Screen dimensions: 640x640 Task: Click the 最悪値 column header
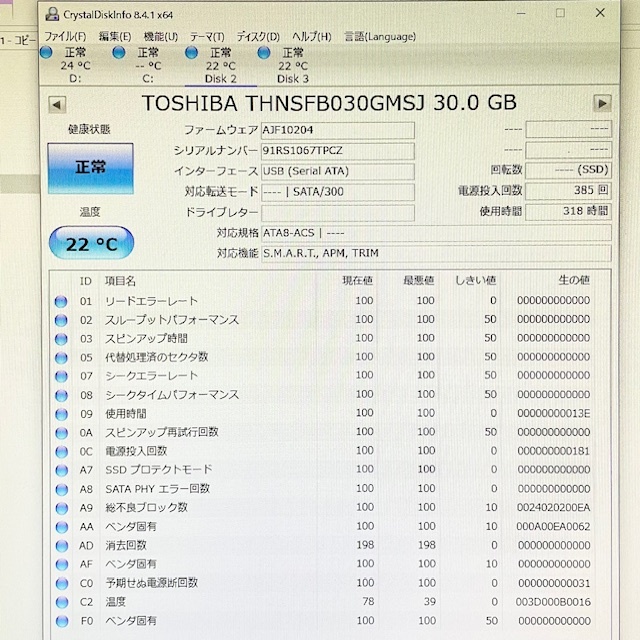point(418,280)
